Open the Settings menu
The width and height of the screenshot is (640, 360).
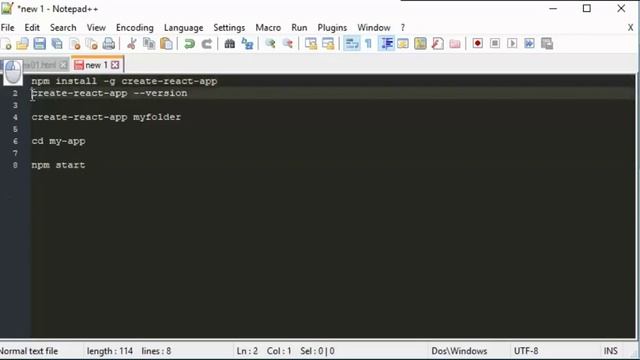(229, 28)
